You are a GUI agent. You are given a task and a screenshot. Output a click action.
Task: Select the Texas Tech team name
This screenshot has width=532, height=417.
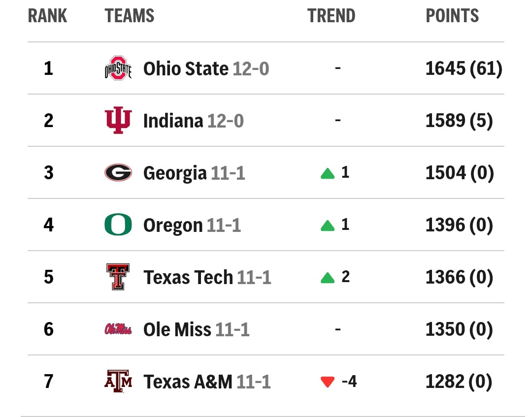[188, 278]
